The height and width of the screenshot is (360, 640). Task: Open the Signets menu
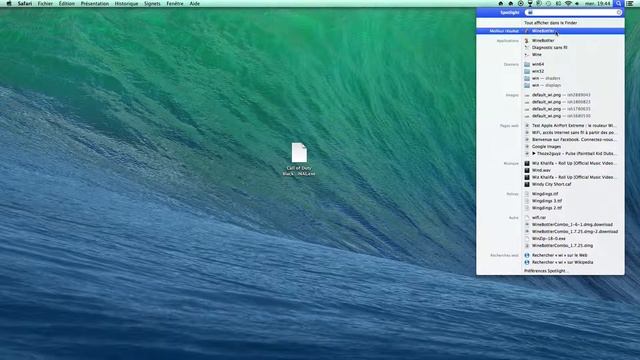pyautogui.click(x=152, y=3)
